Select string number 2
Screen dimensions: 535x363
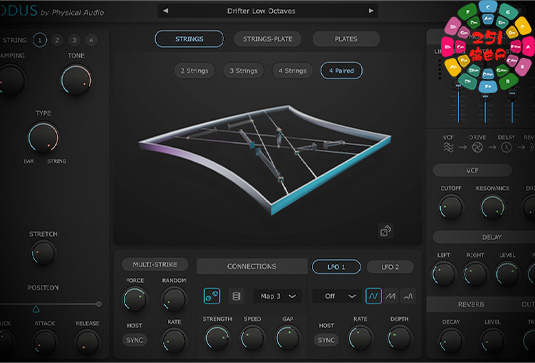pyautogui.click(x=57, y=40)
